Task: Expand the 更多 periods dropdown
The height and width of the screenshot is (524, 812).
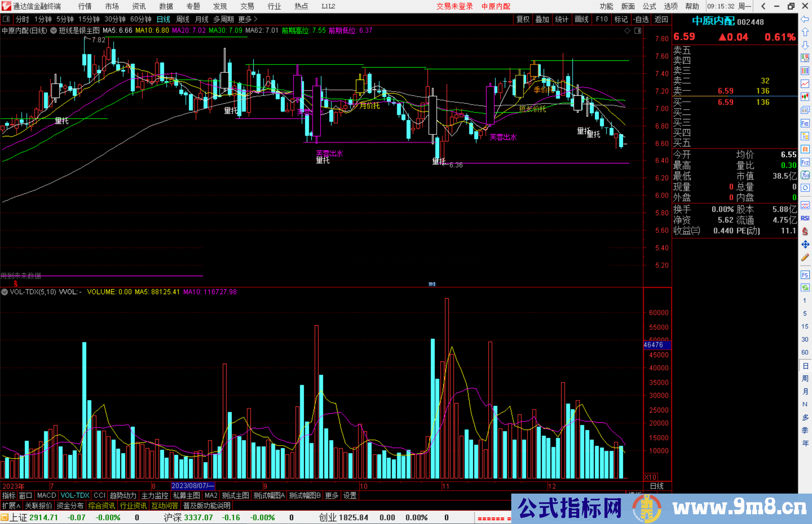Action: click(x=248, y=19)
